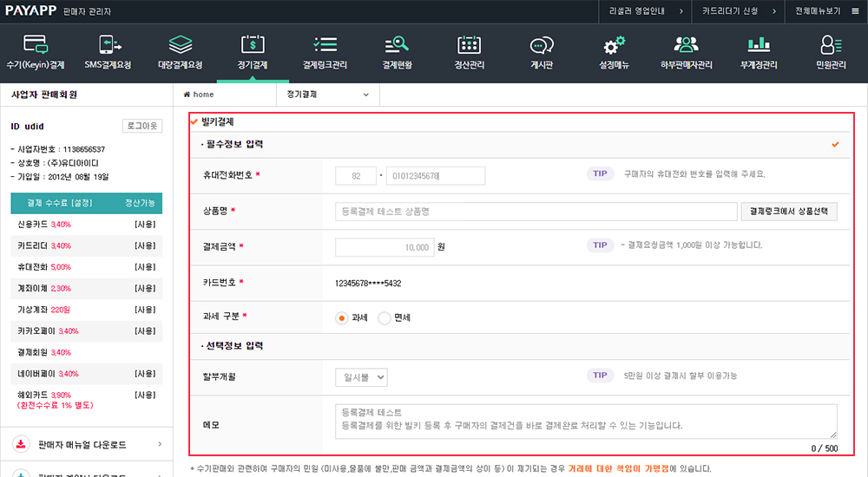Viewport: 868px width, 477px height.
Task: Expand the 할부개월 일시불 dropdown
Action: click(361, 377)
